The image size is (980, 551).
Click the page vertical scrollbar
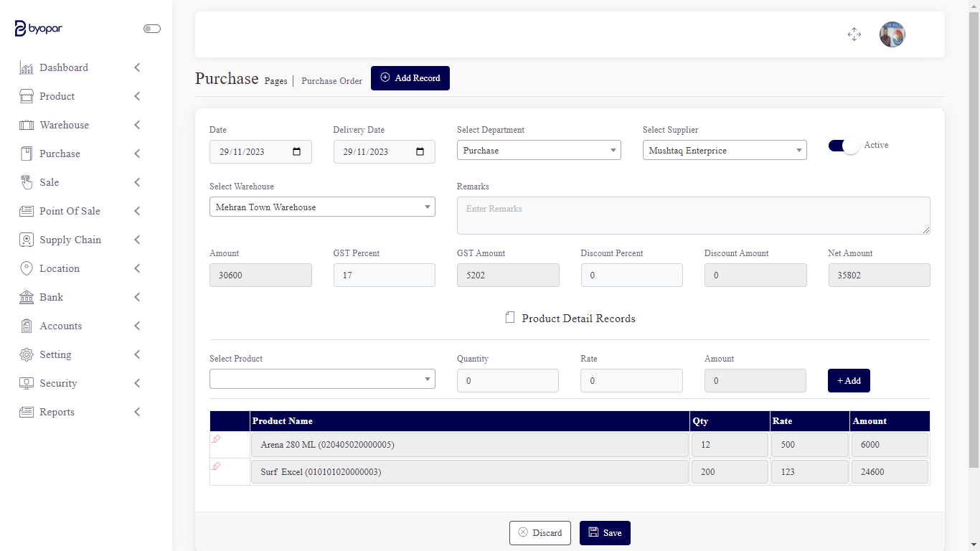pos(974,237)
